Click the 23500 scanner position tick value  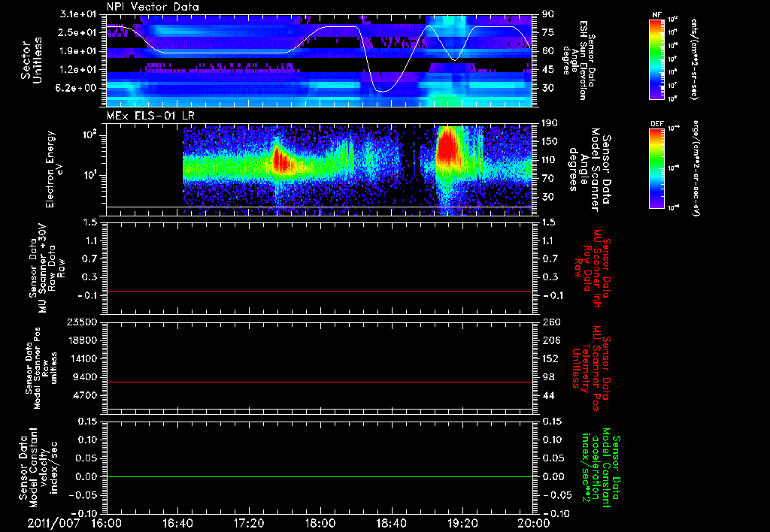(x=83, y=322)
